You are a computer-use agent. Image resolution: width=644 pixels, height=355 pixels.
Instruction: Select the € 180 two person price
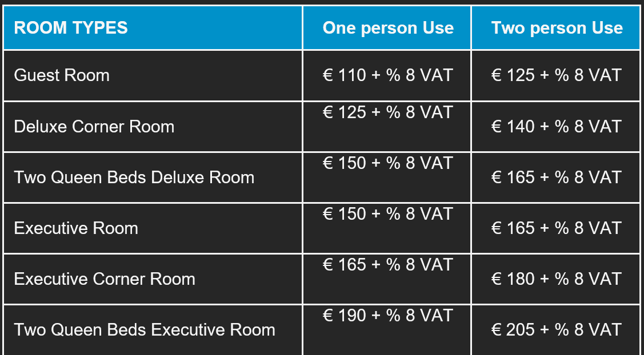pos(556,279)
